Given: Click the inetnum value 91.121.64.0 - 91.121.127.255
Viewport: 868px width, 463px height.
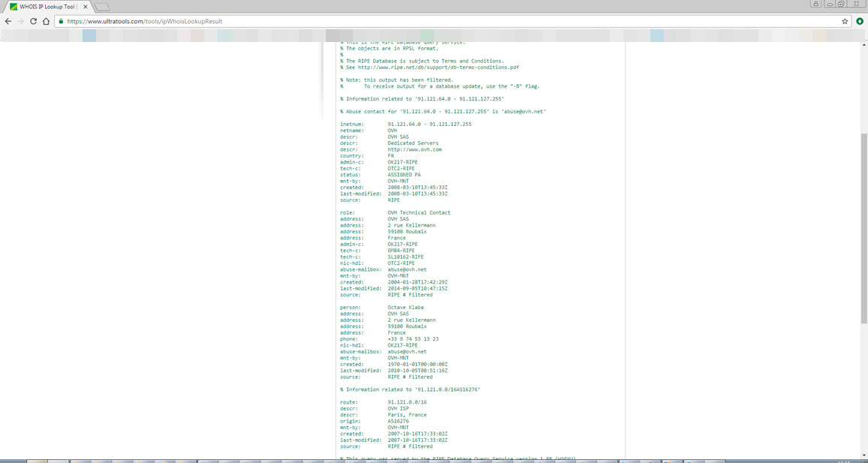Looking at the screenshot, I should point(429,125).
